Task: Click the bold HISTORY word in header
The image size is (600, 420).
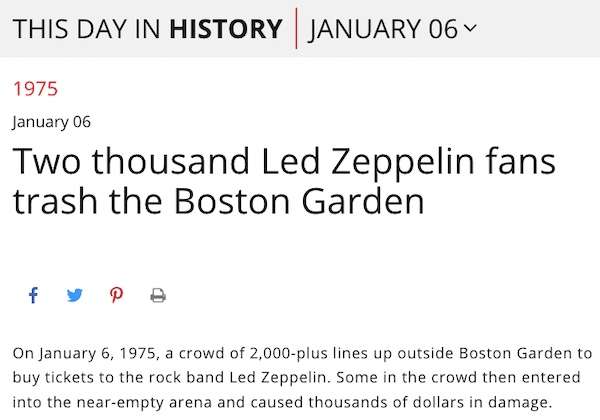Action: click(226, 28)
